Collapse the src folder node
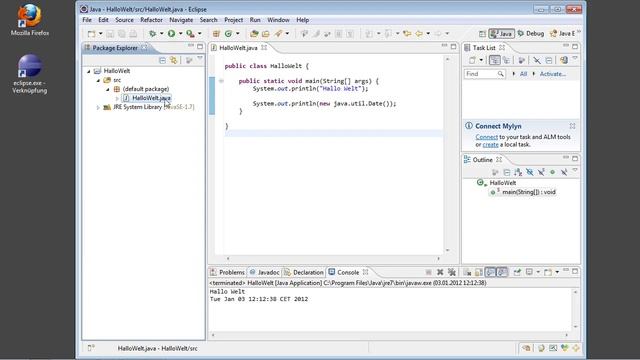The image size is (640, 360). tap(98, 80)
